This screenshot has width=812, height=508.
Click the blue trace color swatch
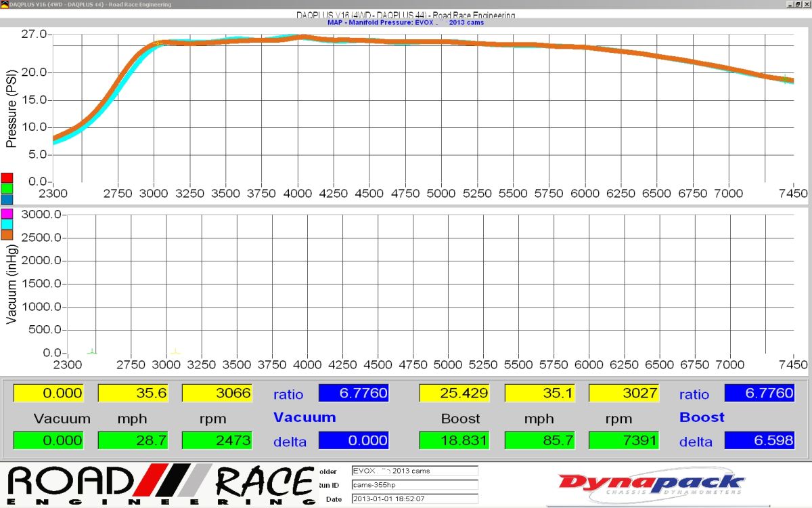tap(7, 199)
